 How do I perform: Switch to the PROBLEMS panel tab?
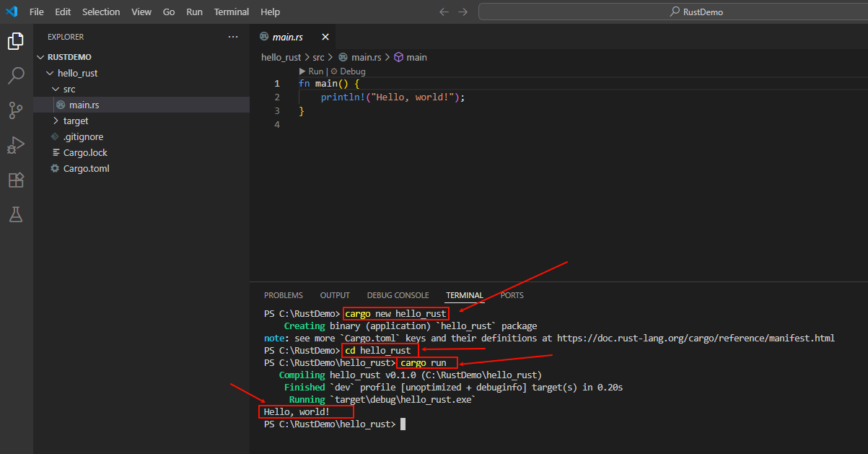pos(284,295)
